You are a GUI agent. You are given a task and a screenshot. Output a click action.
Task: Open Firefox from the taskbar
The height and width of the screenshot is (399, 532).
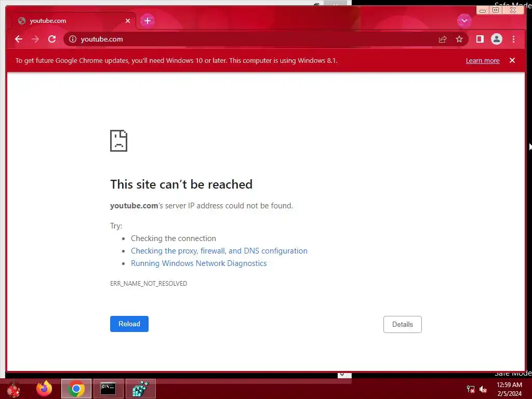(44, 389)
